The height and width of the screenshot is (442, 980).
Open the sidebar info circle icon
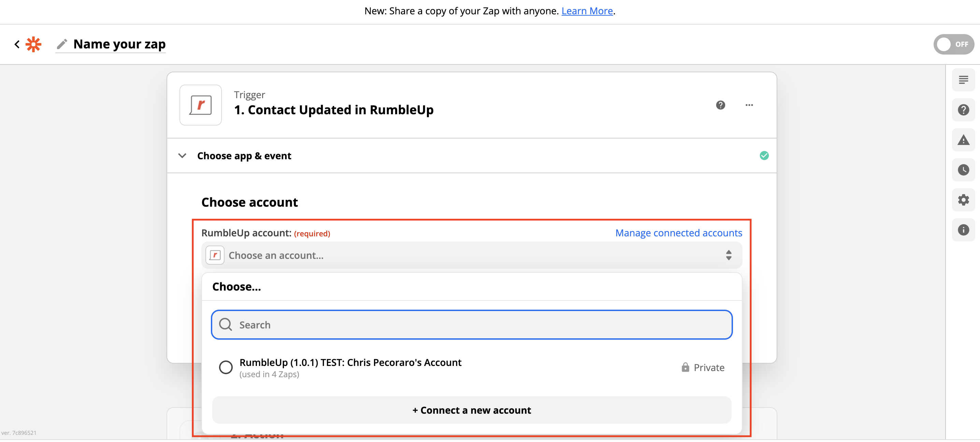[x=963, y=230]
